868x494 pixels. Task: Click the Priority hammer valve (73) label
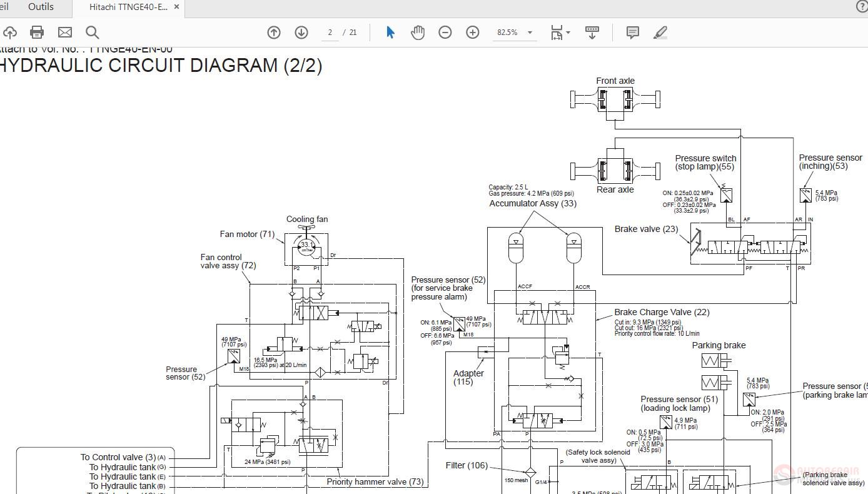tap(375, 481)
